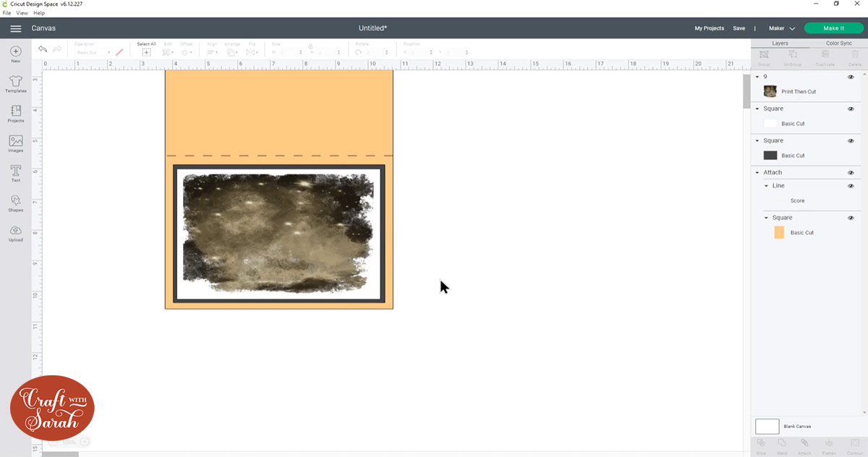The height and width of the screenshot is (457, 868).
Task: Toggle visibility of the Score line layer
Action: 851,186
